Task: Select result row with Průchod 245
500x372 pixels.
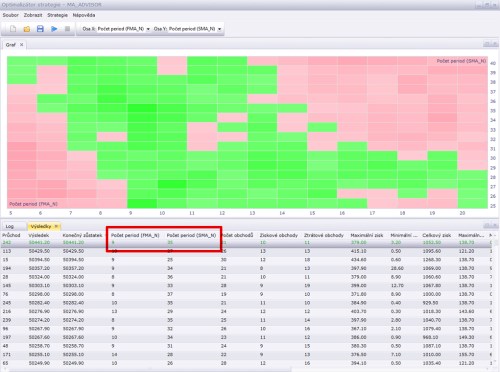Action: (x=247, y=303)
